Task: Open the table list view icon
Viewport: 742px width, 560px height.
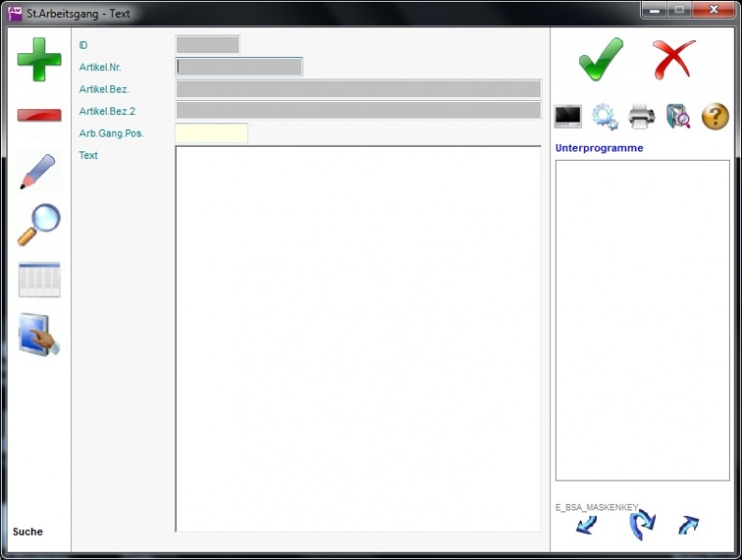Action: 39,280
